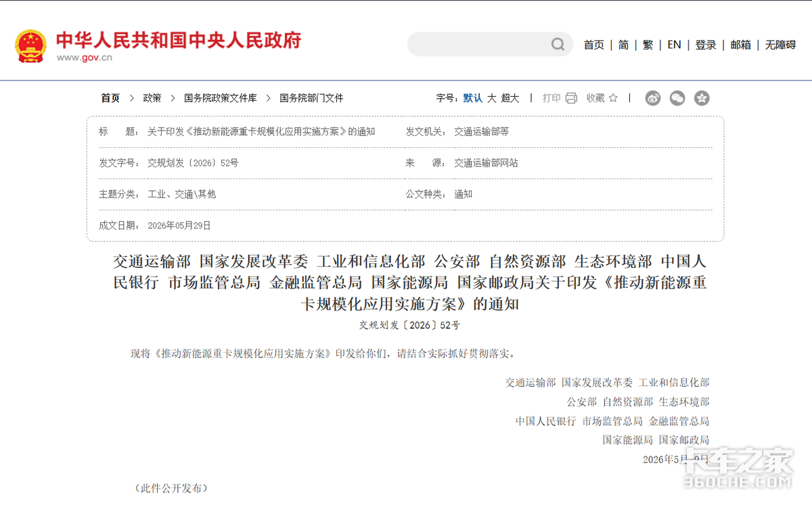Click the 收藏 favorite text
The height and width of the screenshot is (505, 812).
595,98
